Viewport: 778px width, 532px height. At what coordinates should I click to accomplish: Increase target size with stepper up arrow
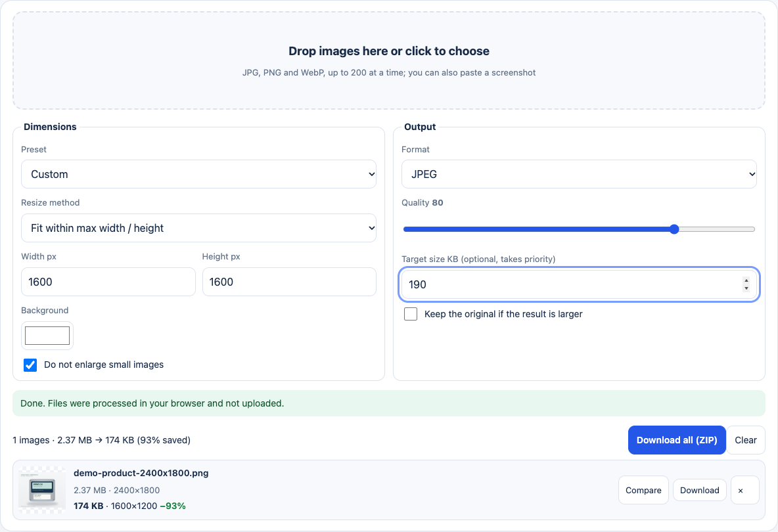tap(746, 280)
